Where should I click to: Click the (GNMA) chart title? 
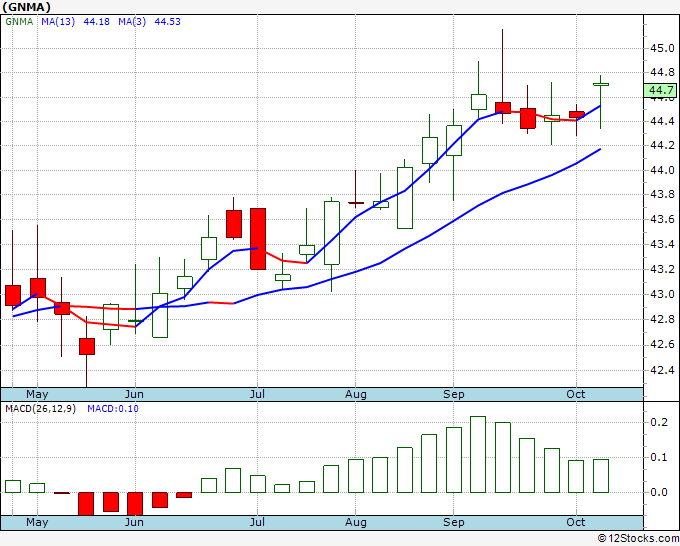27,7
